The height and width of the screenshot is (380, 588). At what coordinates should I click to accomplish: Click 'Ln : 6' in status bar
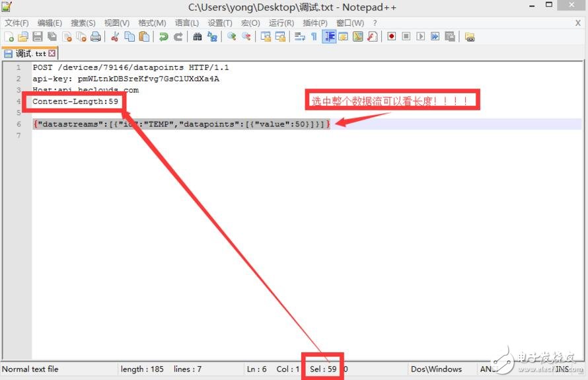[x=256, y=369]
